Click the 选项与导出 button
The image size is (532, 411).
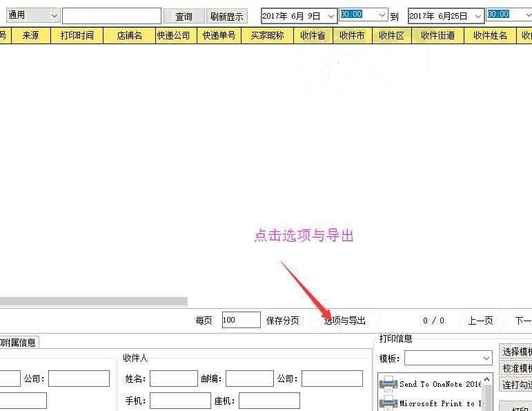[345, 321]
